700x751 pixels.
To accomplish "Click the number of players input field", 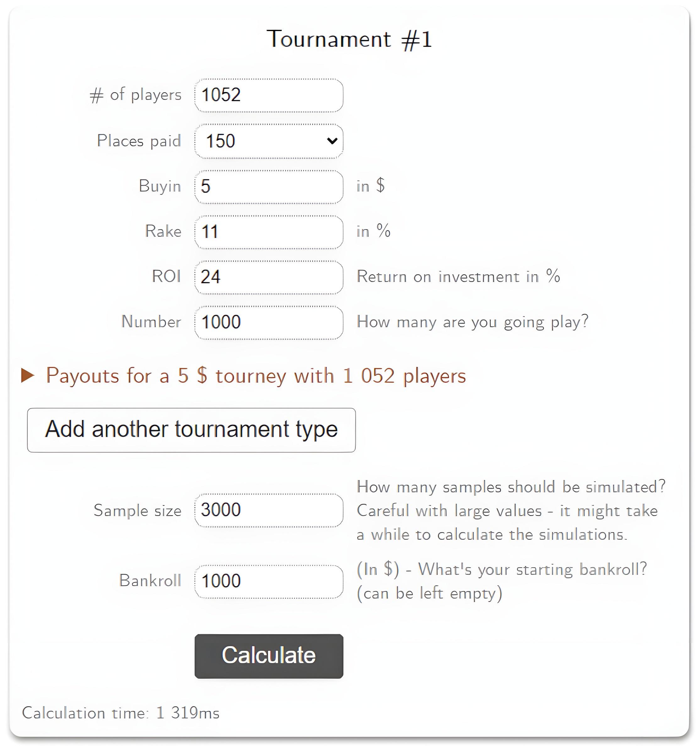I will (x=269, y=95).
